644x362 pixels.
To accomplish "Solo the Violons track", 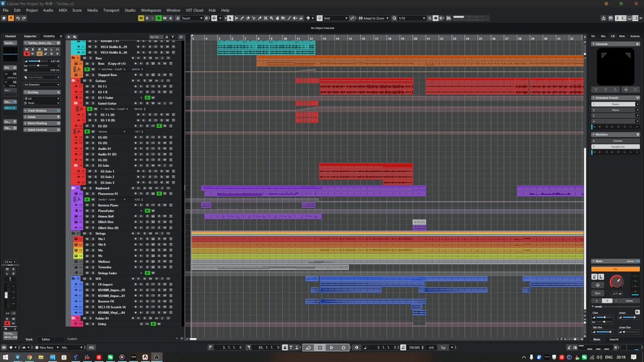I will click(x=92, y=262).
